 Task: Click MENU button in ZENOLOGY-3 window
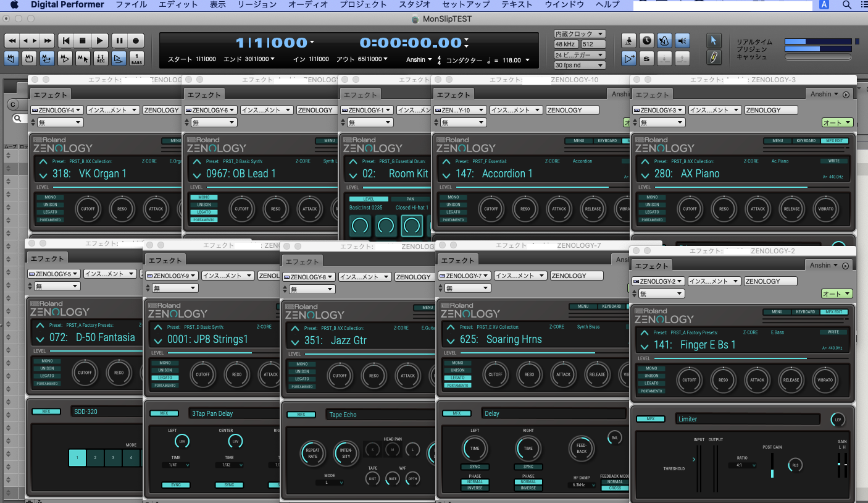click(x=777, y=141)
